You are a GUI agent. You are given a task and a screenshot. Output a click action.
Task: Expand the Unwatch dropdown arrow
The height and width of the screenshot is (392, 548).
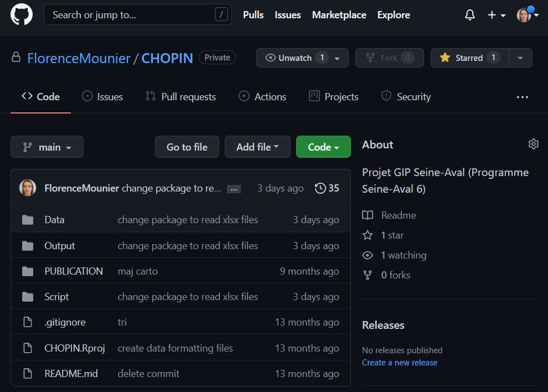pyautogui.click(x=337, y=58)
